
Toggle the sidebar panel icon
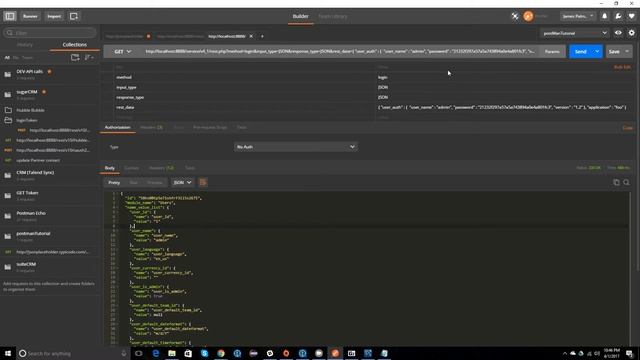(10, 16)
